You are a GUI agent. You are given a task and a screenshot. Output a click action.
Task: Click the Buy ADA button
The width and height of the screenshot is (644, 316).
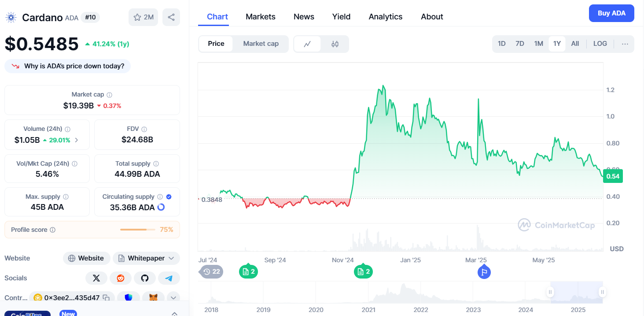coord(611,13)
